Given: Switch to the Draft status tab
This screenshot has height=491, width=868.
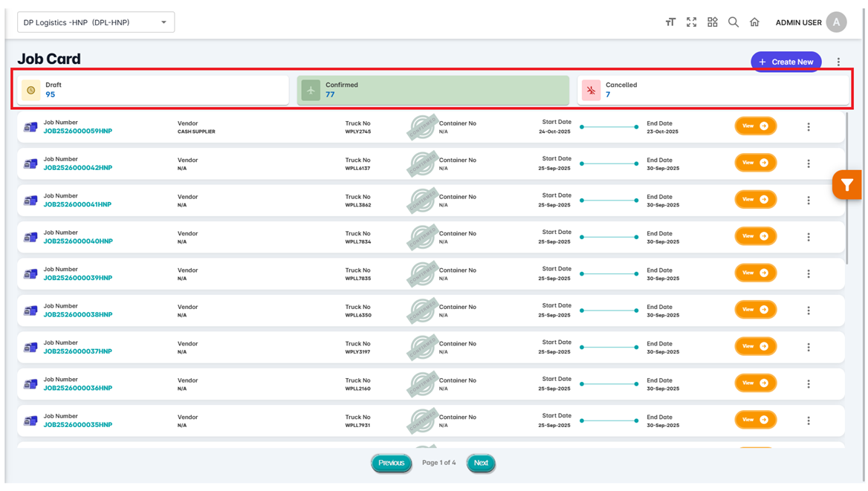Looking at the screenshot, I should [153, 90].
